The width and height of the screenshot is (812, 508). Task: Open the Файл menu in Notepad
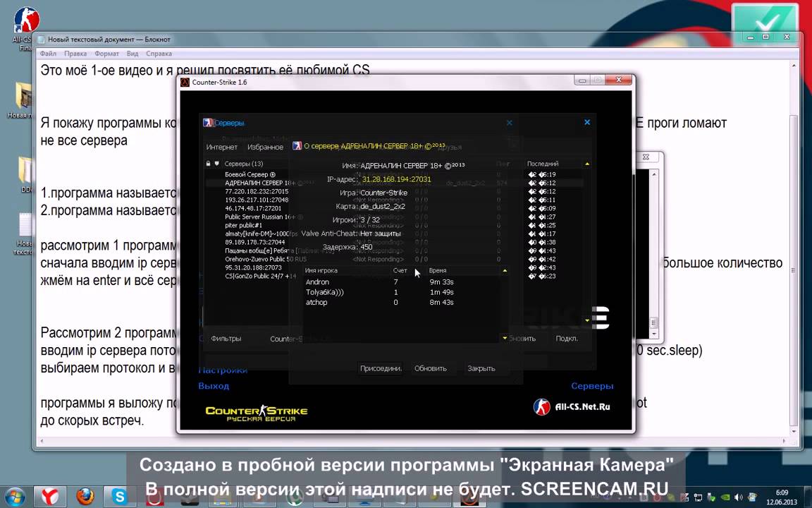pyautogui.click(x=48, y=54)
